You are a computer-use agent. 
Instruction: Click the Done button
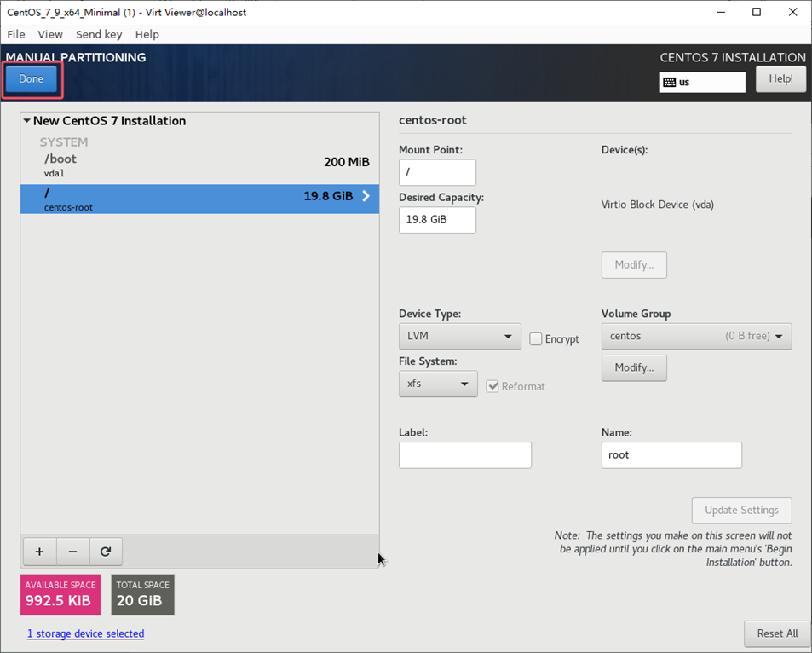[31, 78]
